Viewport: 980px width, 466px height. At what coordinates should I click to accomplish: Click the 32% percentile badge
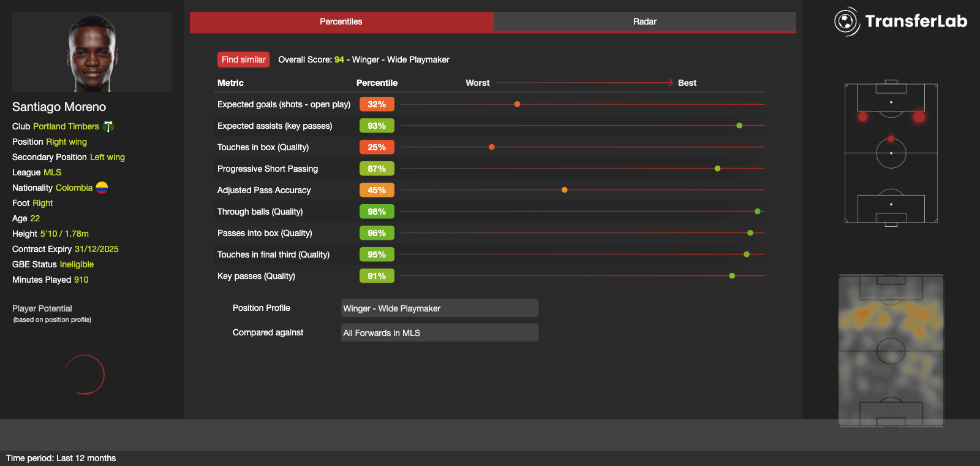(377, 104)
